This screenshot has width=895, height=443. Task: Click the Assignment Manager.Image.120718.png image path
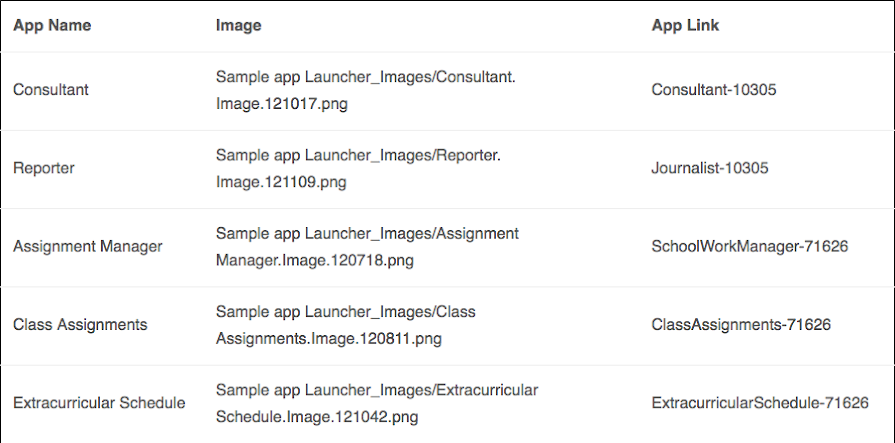[367, 247]
